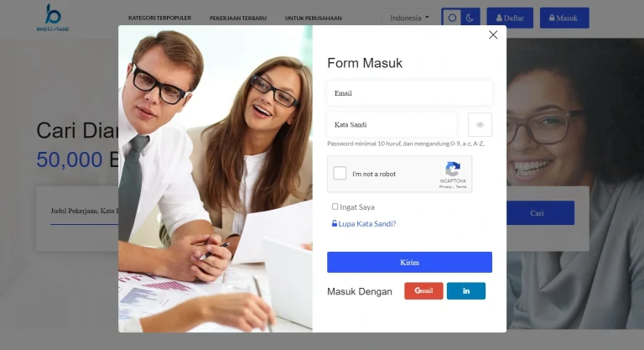Image resolution: width=644 pixels, height=350 pixels.
Task: Focus the Kata Sandi input field
Action: click(392, 124)
